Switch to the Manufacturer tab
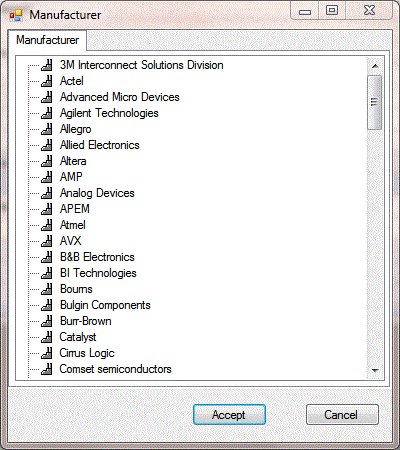Viewport: 400px width, 450px height. pos(47,40)
